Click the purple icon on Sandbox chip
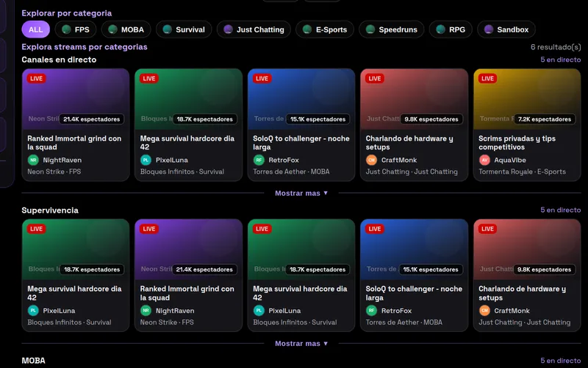This screenshot has height=368, width=588. click(x=489, y=29)
